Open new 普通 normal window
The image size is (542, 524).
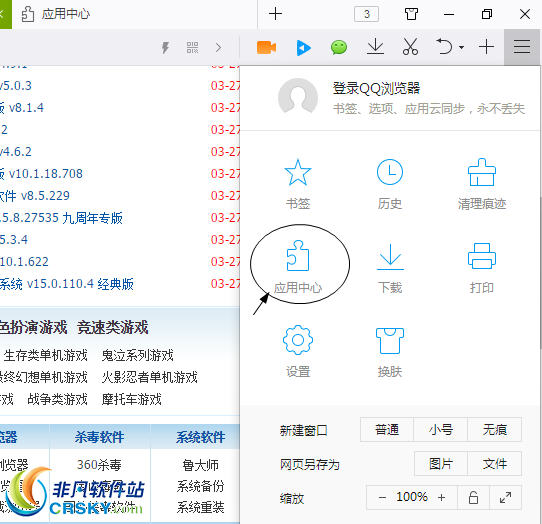pyautogui.click(x=387, y=430)
